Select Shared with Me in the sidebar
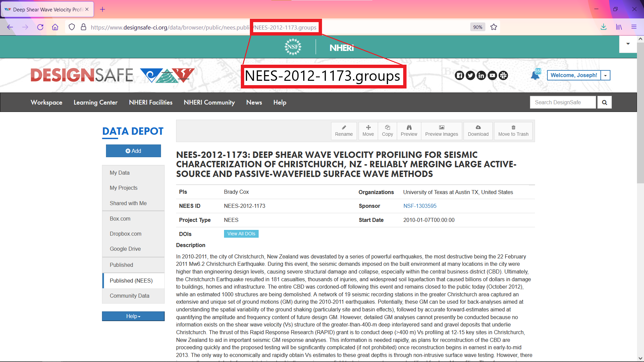This screenshot has height=362, width=644. (133, 203)
